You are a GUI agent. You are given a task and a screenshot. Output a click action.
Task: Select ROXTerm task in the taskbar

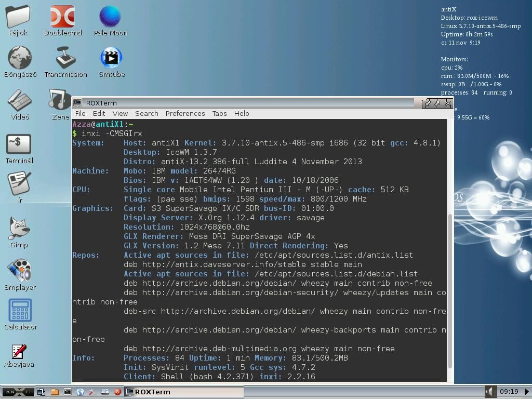184,392
